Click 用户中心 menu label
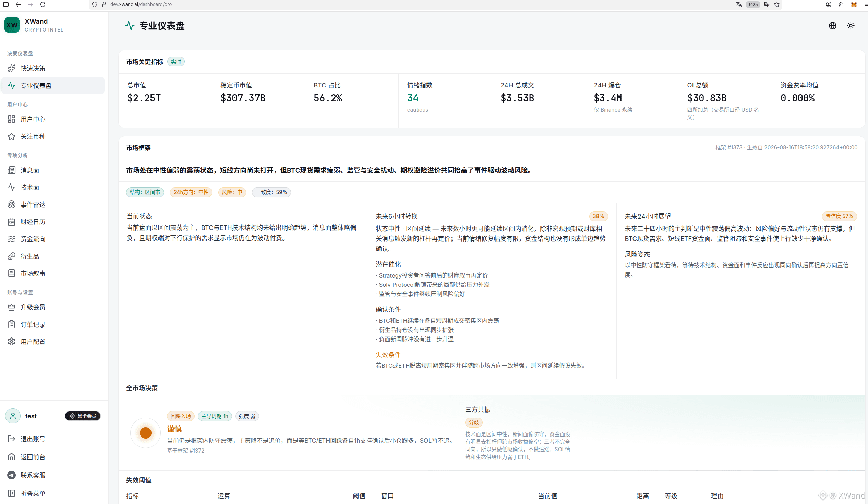The height and width of the screenshot is (504, 868). [33, 119]
